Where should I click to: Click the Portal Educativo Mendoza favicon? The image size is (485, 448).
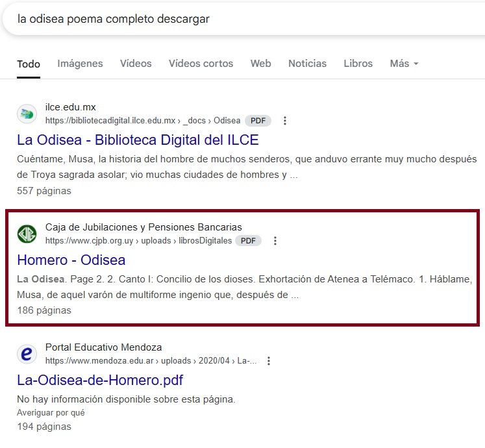click(27, 354)
